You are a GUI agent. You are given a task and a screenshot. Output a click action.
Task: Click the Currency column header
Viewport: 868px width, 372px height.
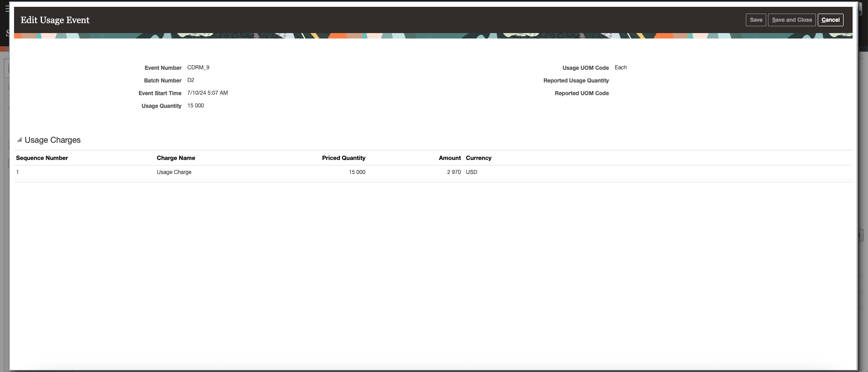click(x=478, y=158)
